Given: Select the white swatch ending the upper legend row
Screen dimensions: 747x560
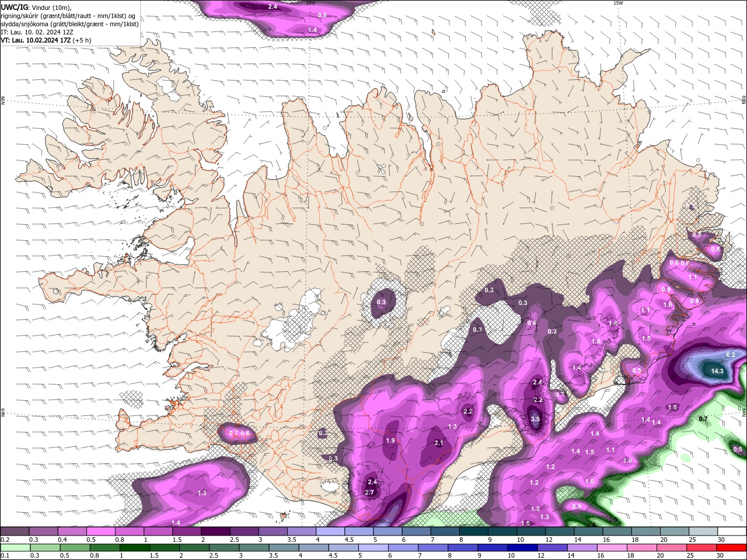Looking at the screenshot, I should 731,531.
